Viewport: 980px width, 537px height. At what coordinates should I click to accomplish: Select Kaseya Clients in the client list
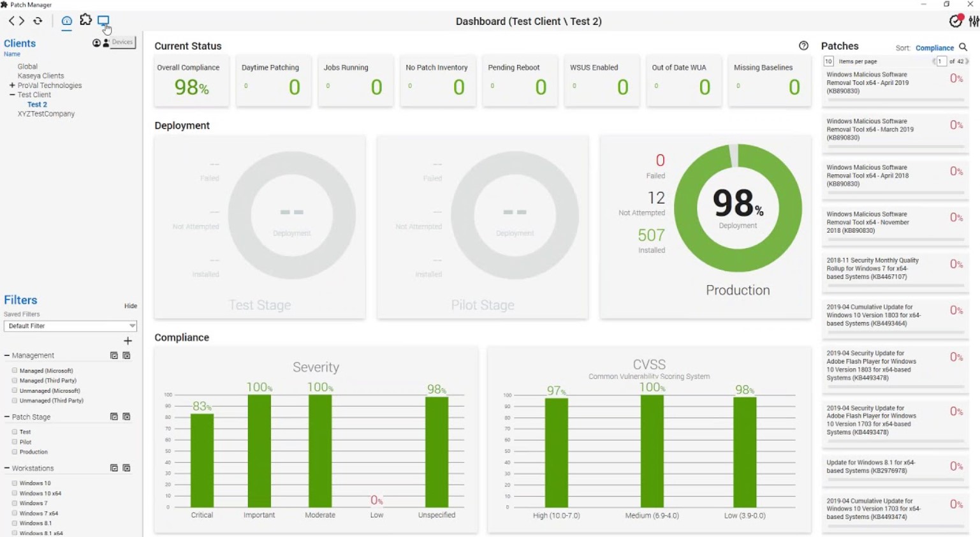41,76
